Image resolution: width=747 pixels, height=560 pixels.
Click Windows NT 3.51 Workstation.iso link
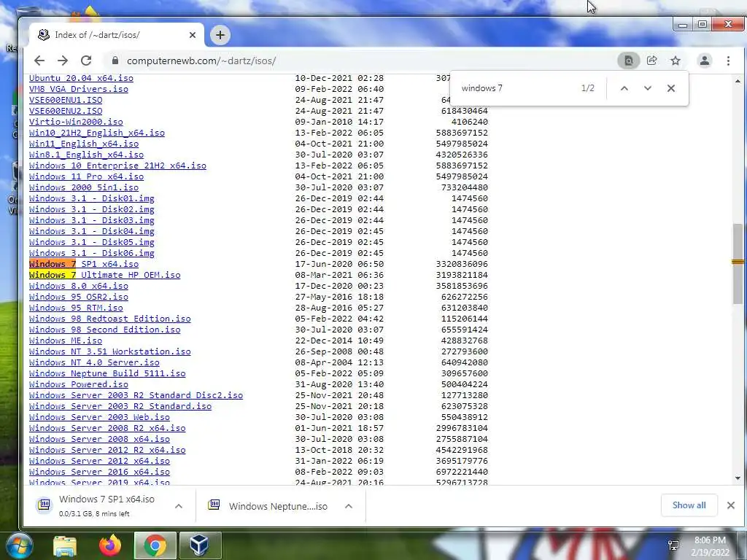(110, 351)
